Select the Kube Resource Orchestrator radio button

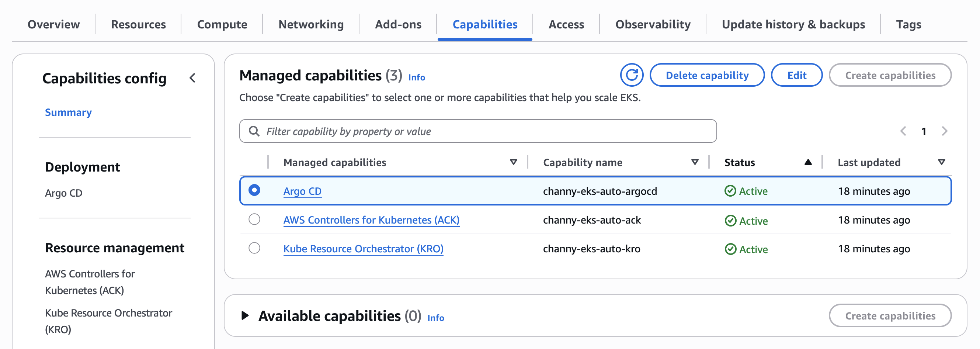(254, 248)
